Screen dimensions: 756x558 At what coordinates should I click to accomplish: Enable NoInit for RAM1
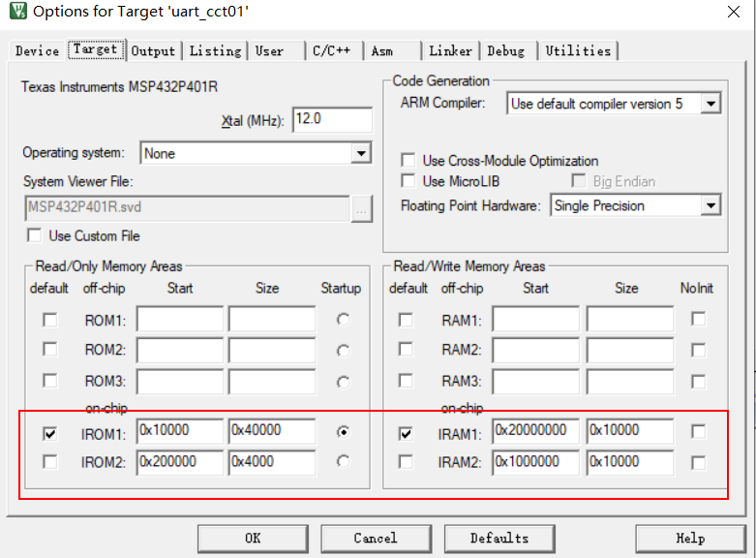tap(698, 319)
